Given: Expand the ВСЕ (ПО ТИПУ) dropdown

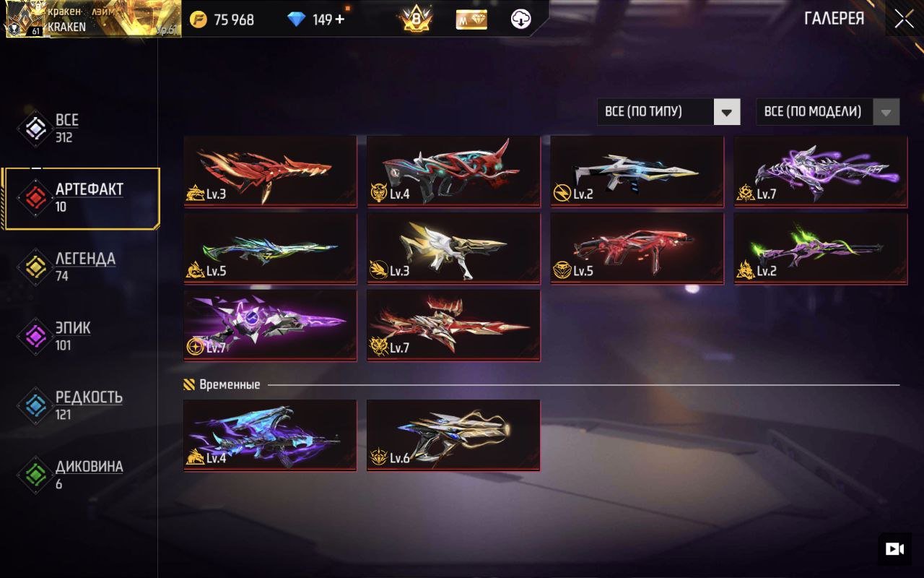Looking at the screenshot, I should click(x=668, y=112).
